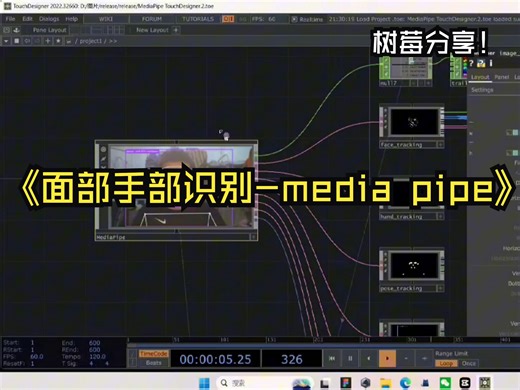520x390 pixels.
Task: Toggle the lower teal parameter switch
Action: [x=513, y=153]
